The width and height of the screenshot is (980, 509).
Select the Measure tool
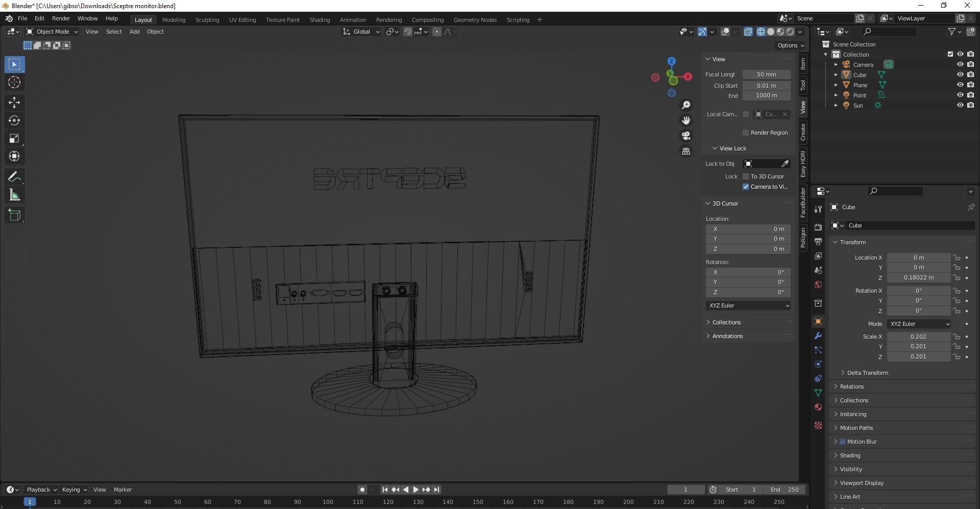coord(14,194)
